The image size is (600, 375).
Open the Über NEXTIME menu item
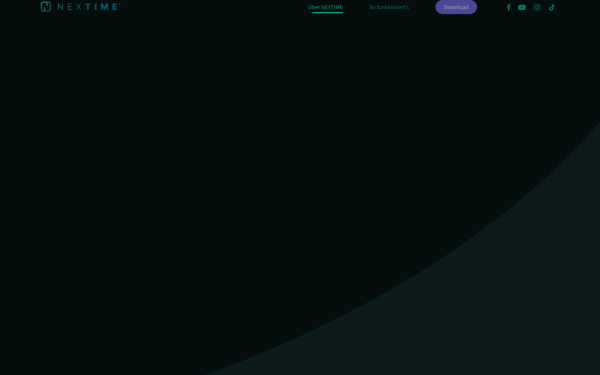coord(325,7)
